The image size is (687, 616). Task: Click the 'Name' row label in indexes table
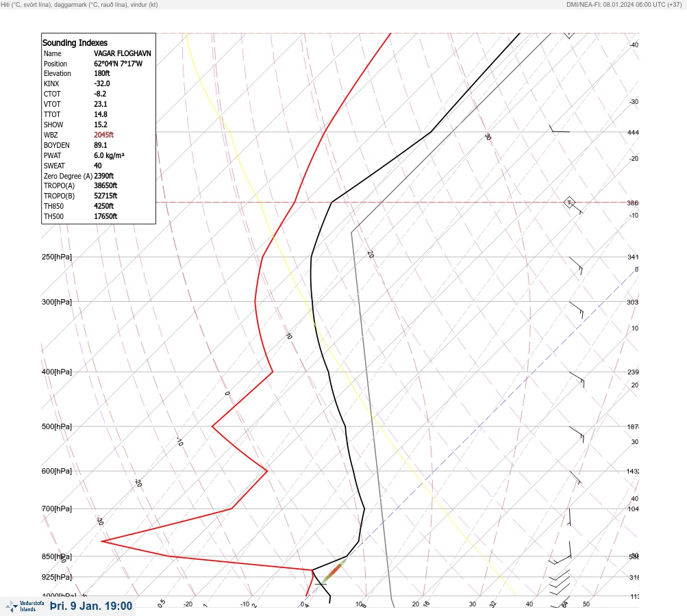point(53,53)
